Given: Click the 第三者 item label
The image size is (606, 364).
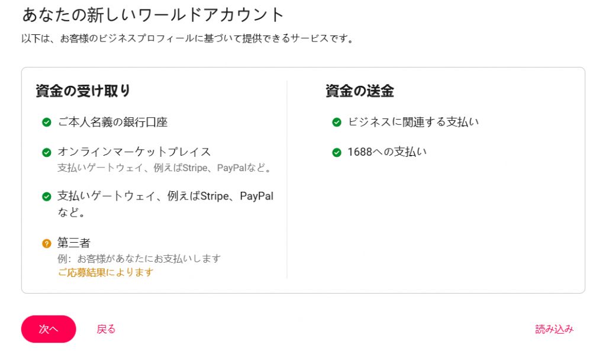Looking at the screenshot, I should 74,243.
